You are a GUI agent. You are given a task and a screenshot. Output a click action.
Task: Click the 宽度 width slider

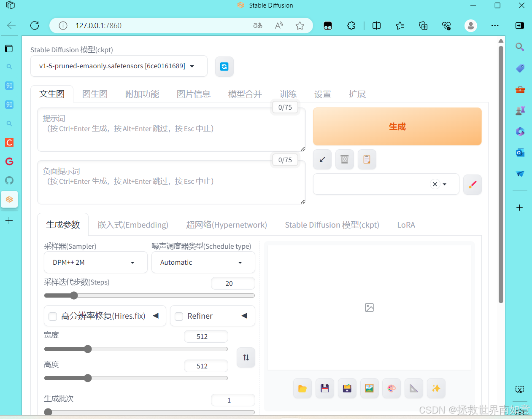[x=136, y=349]
